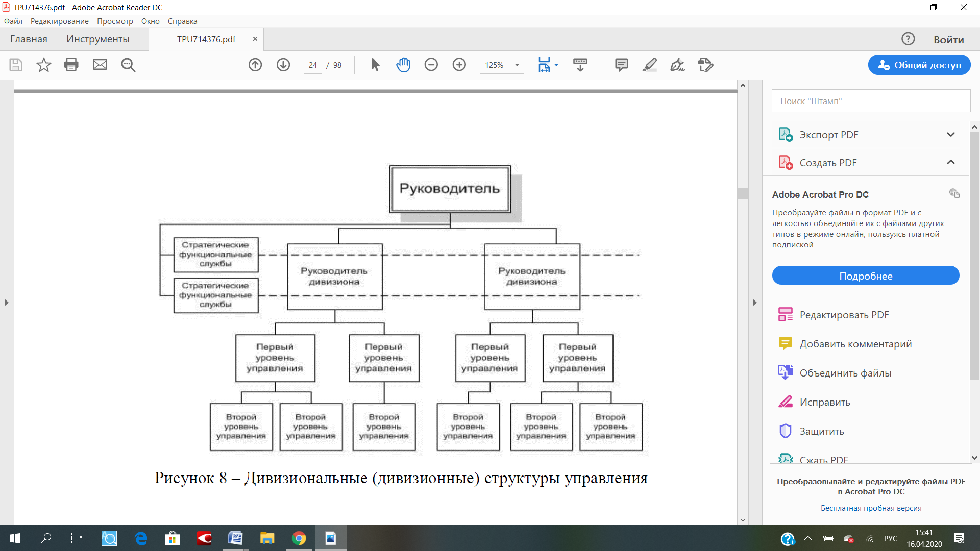The image size is (980, 551).
Task: Add a sticky note comment
Action: pyautogui.click(x=622, y=65)
